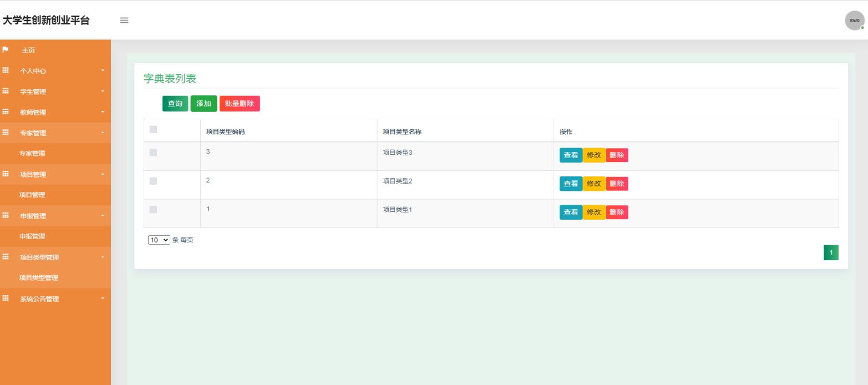Click 修改 for 项目类型3
Image resolution: width=868 pixels, height=385 pixels.
[x=594, y=155]
